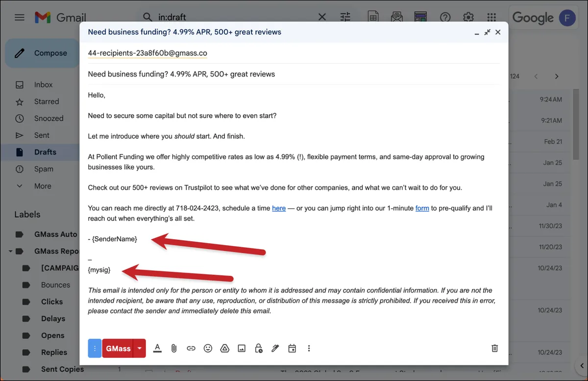Viewport: 588px width, 381px height.
Task: Open Spam folder
Action: click(x=44, y=169)
